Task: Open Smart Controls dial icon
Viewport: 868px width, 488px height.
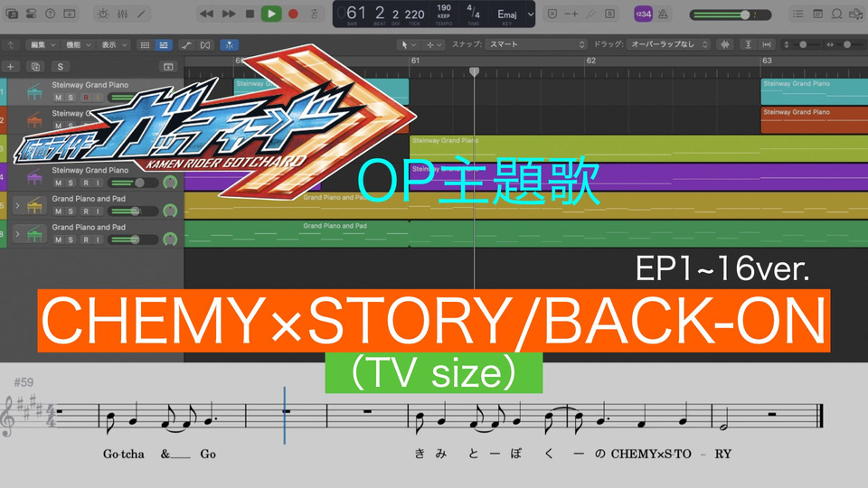Action: [x=103, y=14]
